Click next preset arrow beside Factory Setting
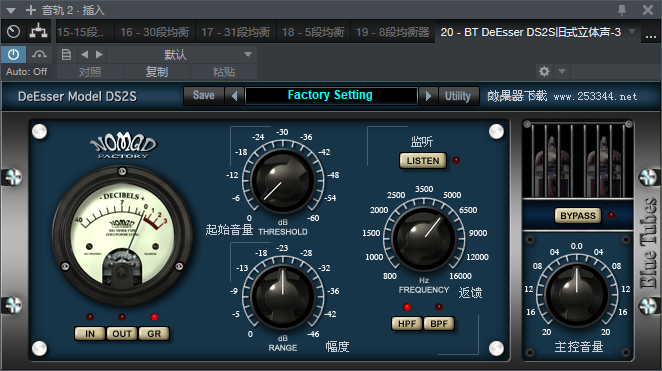Image resolution: width=662 pixels, height=371 pixels. coord(428,96)
